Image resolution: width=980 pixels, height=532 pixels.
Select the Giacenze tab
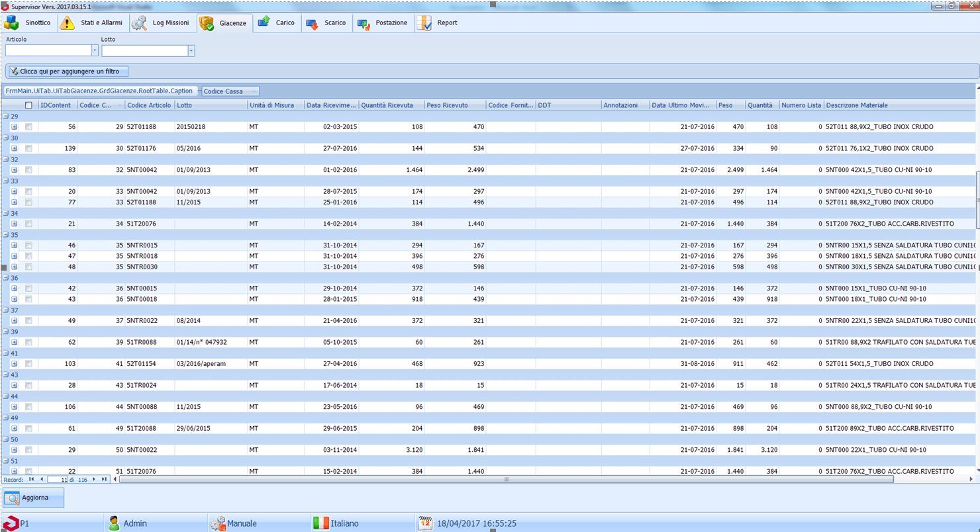pos(224,23)
